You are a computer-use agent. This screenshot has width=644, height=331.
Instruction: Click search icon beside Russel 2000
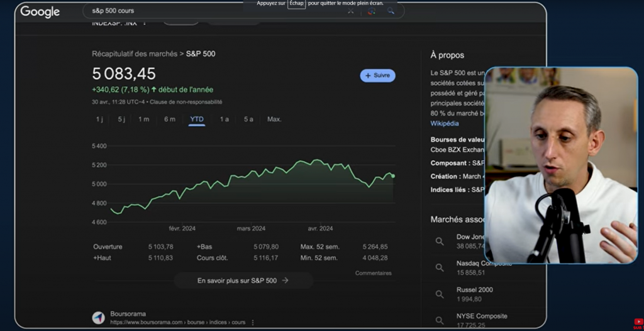[x=440, y=293]
